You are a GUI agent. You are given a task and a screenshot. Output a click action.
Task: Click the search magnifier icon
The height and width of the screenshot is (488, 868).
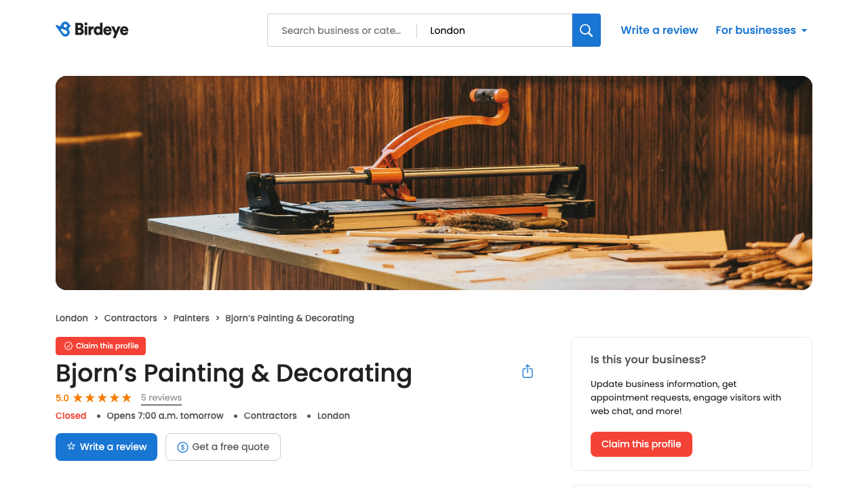tap(586, 30)
